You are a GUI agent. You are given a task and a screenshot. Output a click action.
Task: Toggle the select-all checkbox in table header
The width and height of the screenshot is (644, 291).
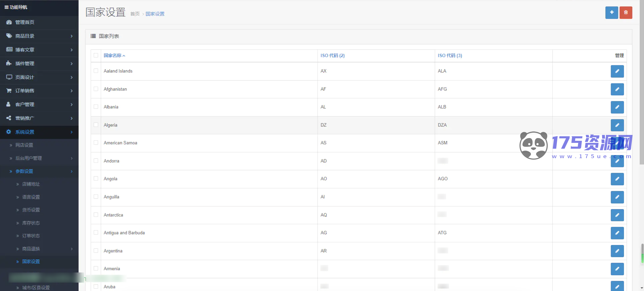(x=96, y=55)
